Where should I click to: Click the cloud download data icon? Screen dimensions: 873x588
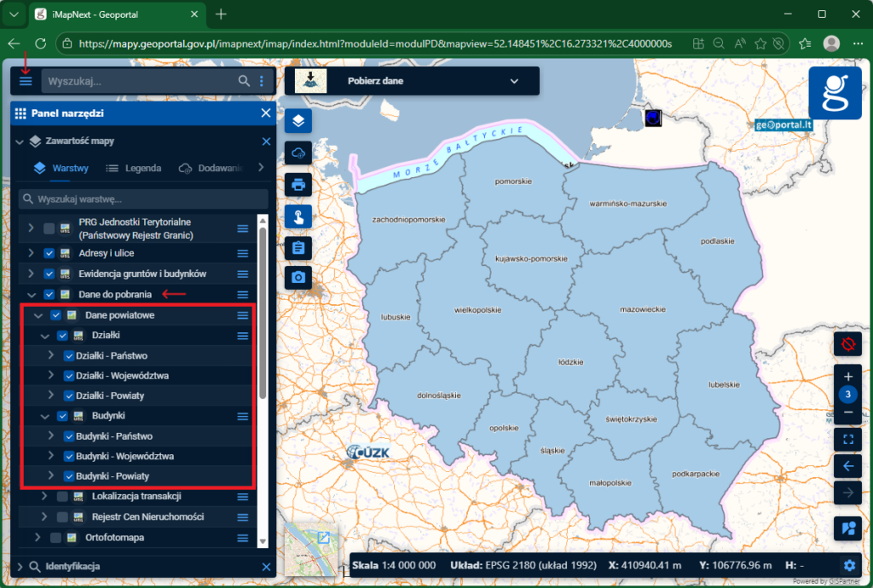(298, 153)
